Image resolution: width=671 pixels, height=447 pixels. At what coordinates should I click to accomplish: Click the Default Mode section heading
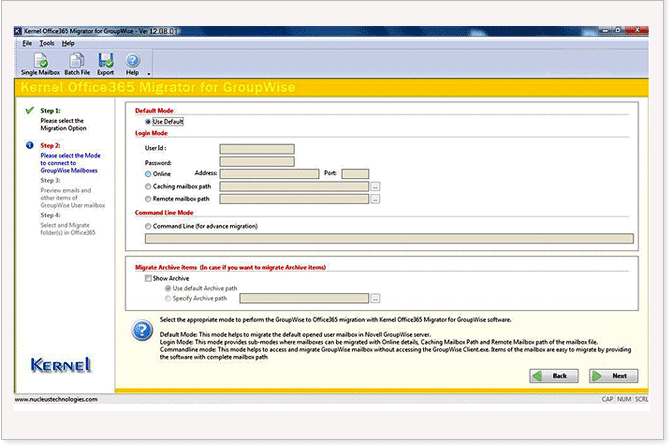click(x=154, y=111)
